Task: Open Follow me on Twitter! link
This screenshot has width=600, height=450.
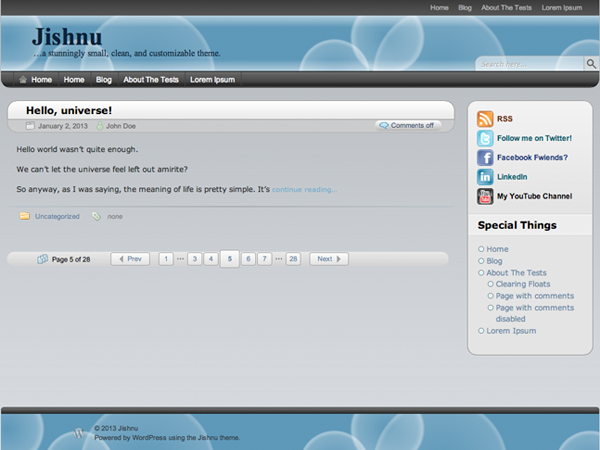Action: (x=534, y=138)
